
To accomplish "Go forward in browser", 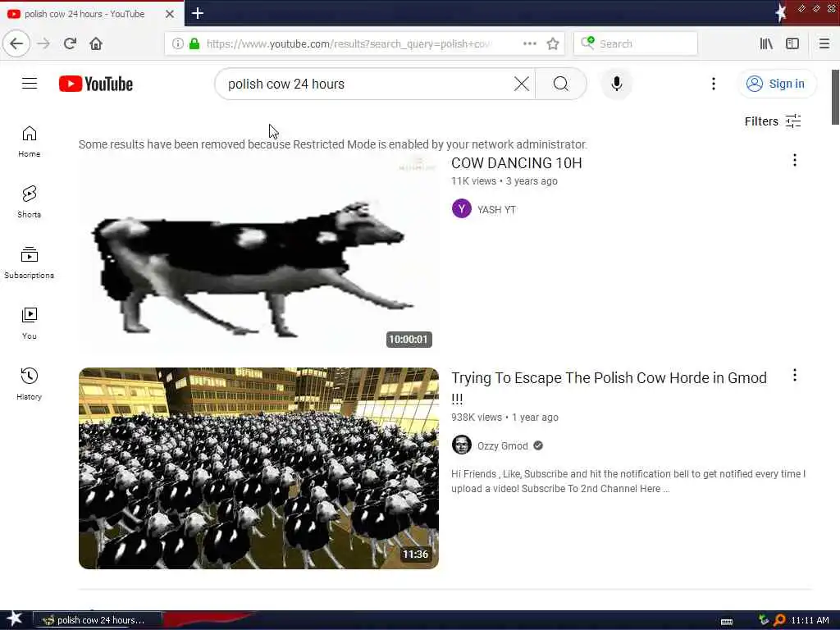I will (44, 43).
